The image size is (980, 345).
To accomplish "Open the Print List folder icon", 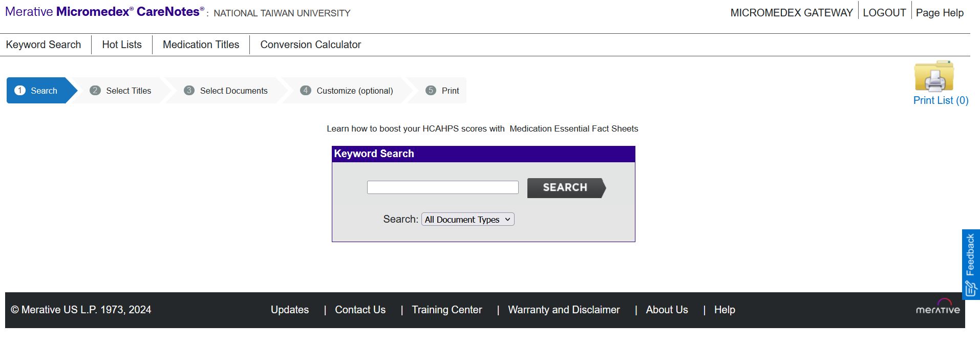I will pos(934,76).
